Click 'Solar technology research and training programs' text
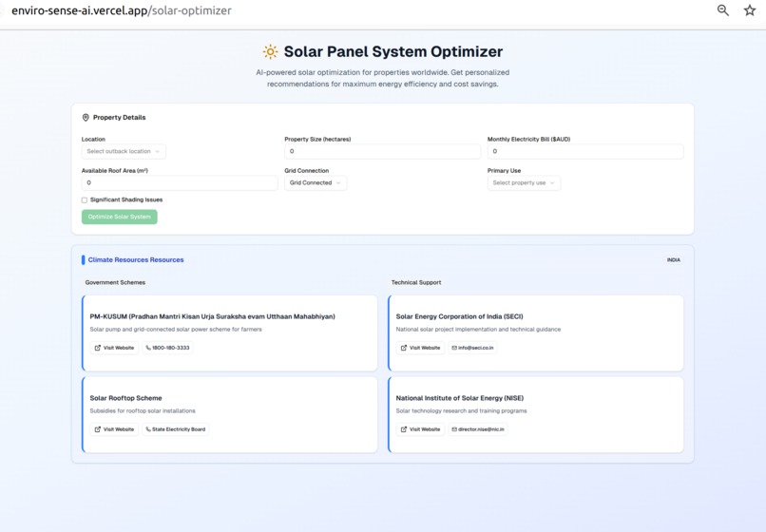Viewport: 766px width, 532px height. tap(461, 410)
